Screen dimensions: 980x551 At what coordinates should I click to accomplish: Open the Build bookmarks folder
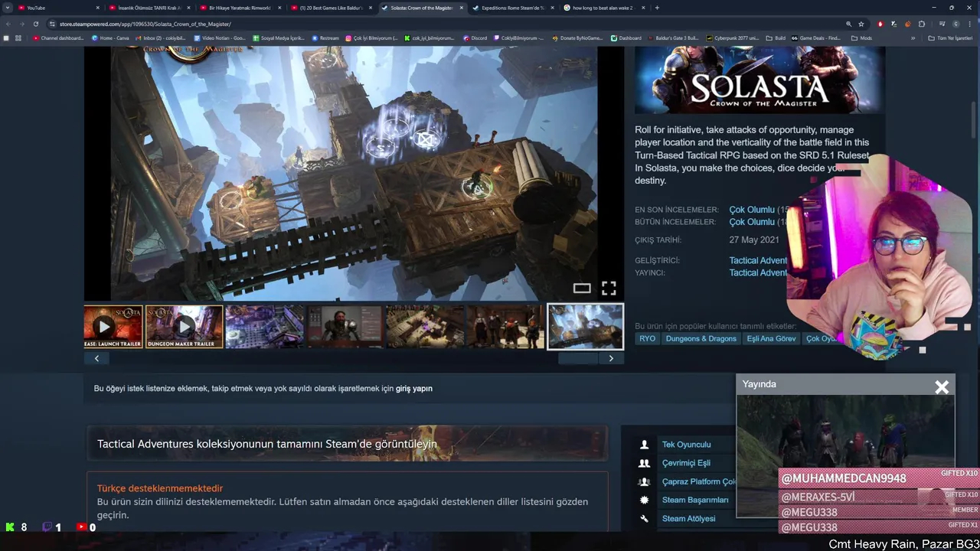point(776,37)
